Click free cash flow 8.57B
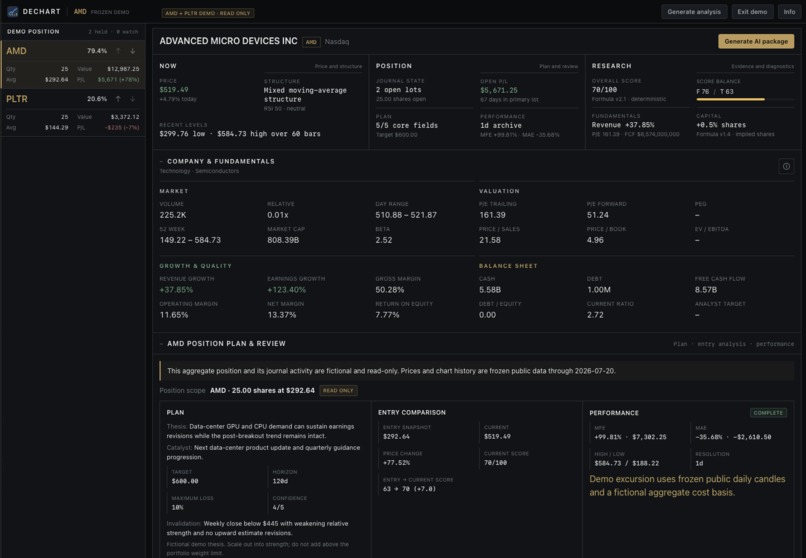Viewport: 806px width, 558px height. click(x=706, y=290)
